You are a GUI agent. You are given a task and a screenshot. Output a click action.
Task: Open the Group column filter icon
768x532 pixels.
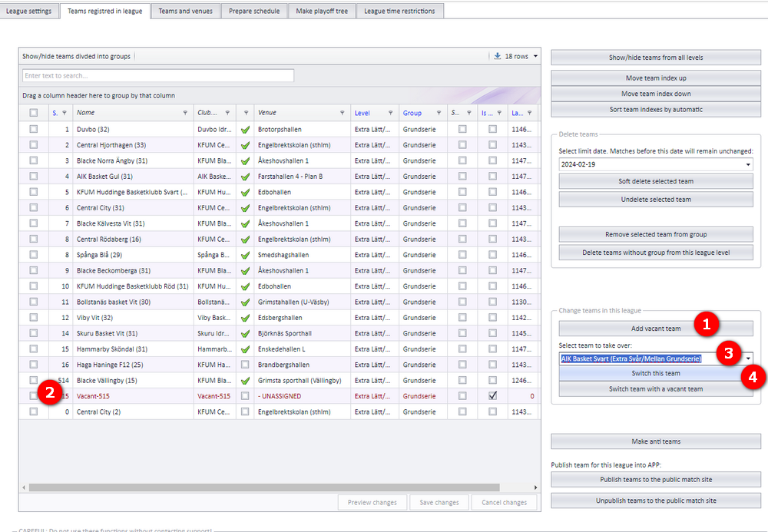(x=439, y=113)
